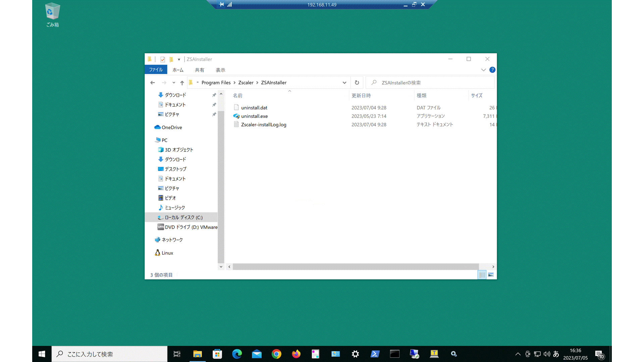The image size is (644, 362).
Task: Open the recent locations dropdown
Action: click(174, 82)
